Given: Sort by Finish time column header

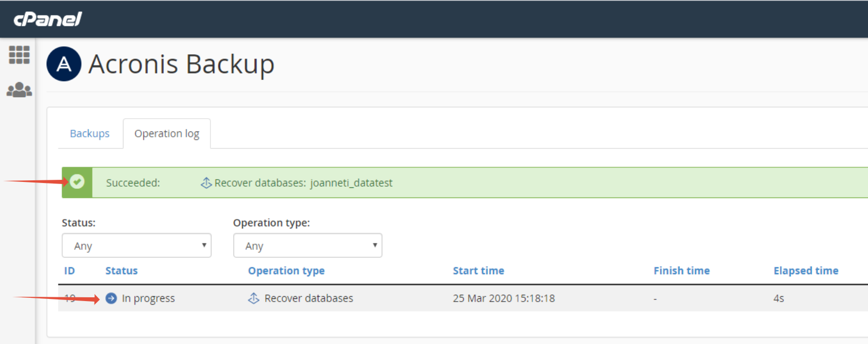Looking at the screenshot, I should tap(682, 271).
